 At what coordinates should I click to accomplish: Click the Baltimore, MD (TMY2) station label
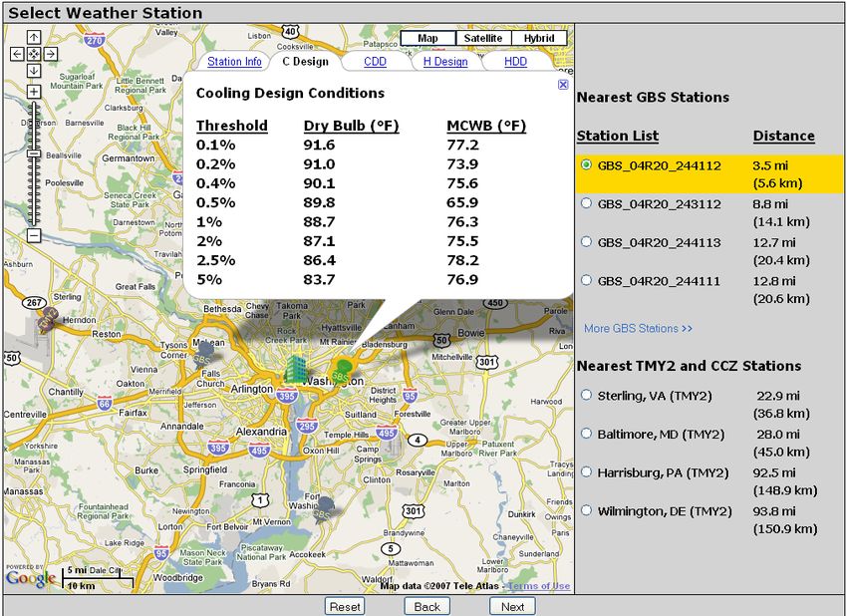pos(661,435)
